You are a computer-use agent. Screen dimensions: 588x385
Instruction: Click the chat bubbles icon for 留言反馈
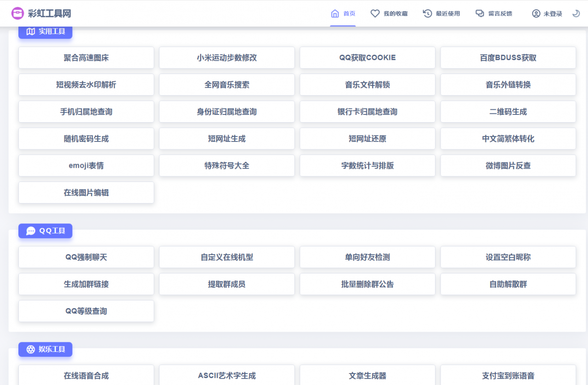[480, 13]
